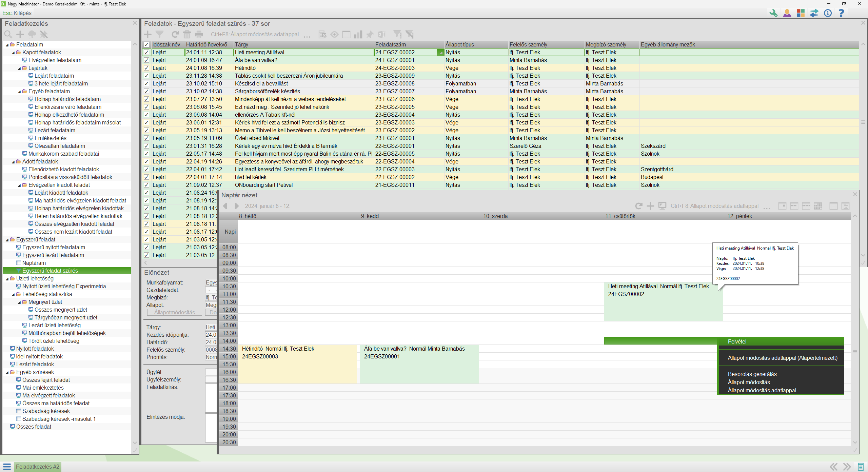This screenshot has height=472, width=868.
Task: Uncheck the Hétindító task row checkbox
Action: click(x=146, y=68)
